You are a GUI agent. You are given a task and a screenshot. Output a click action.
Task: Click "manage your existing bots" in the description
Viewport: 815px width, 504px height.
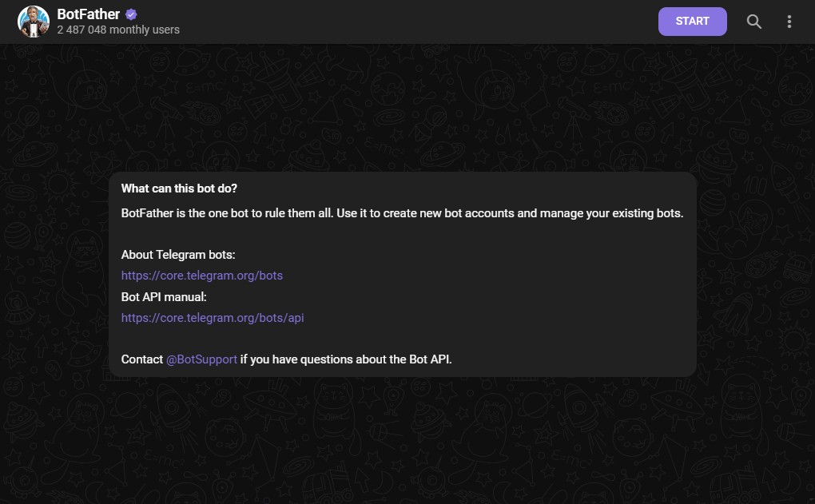[614, 213]
